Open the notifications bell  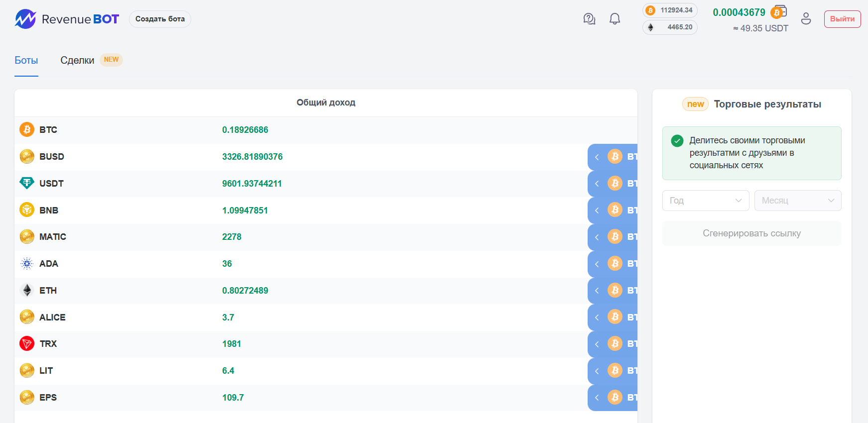tap(615, 19)
